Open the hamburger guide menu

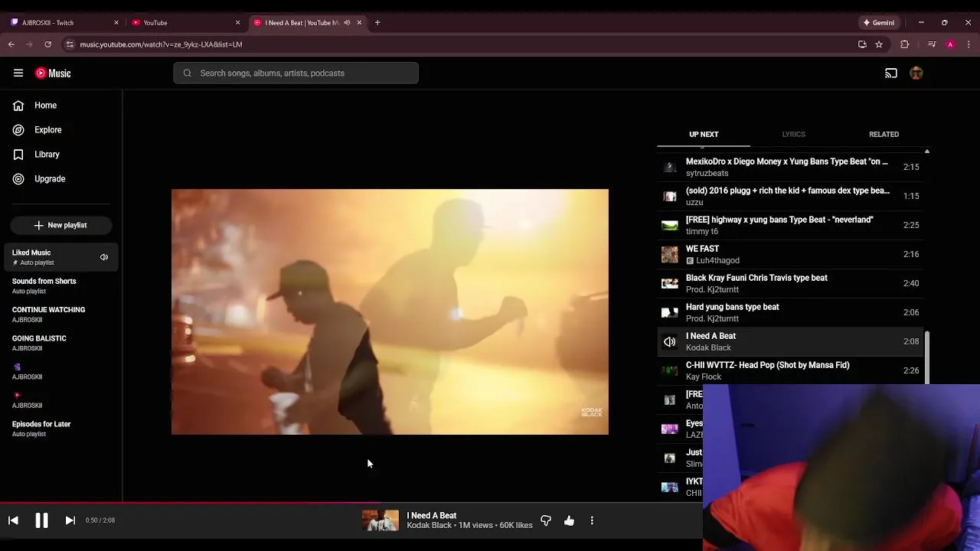coord(18,73)
